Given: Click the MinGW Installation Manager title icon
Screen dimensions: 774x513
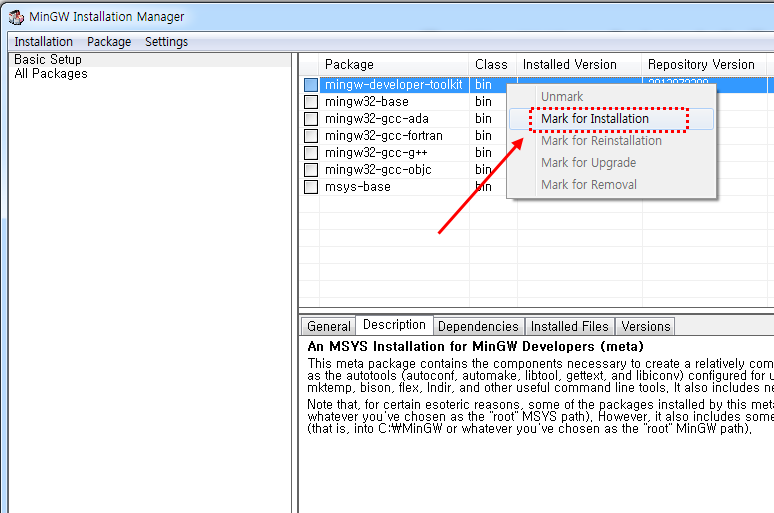Looking at the screenshot, I should coord(16,17).
